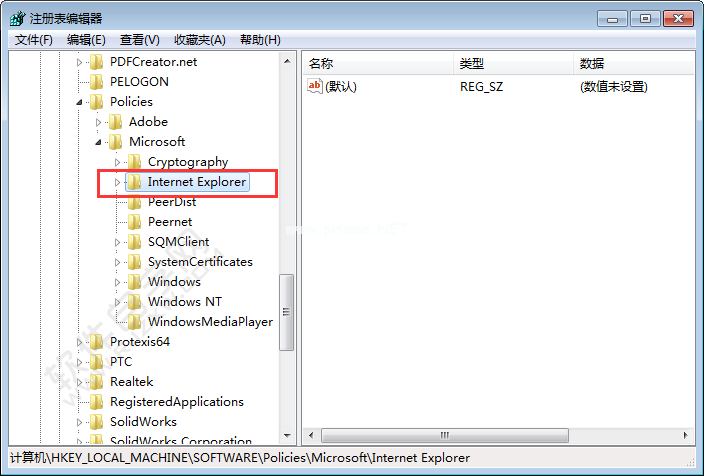
Task: Click the Protexis64 folder icon
Action: (x=96, y=341)
